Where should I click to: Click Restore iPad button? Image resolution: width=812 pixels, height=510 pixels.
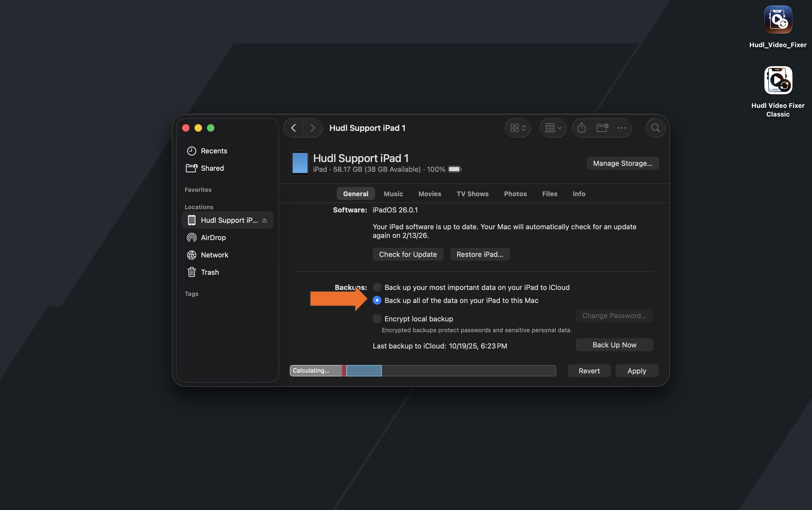[479, 254]
